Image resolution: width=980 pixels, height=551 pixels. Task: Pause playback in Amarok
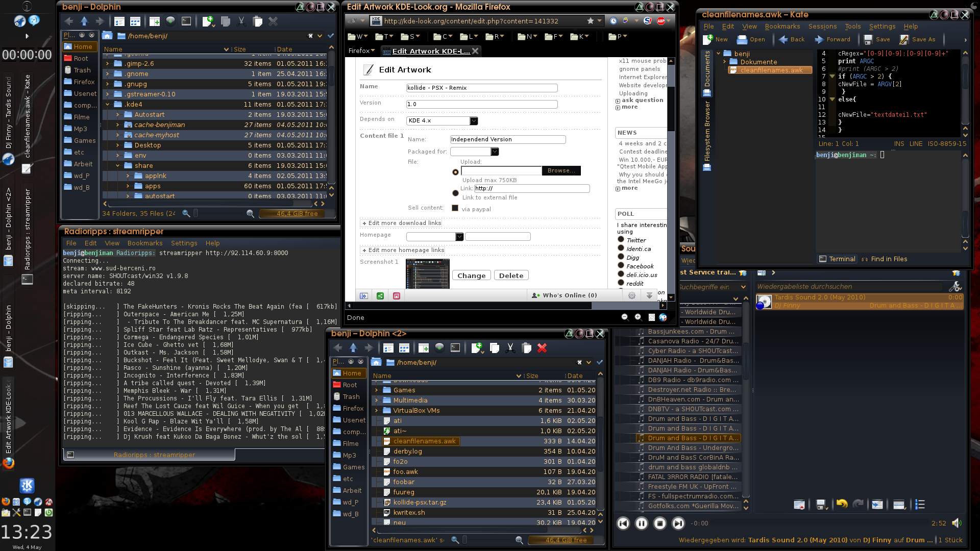(x=642, y=523)
